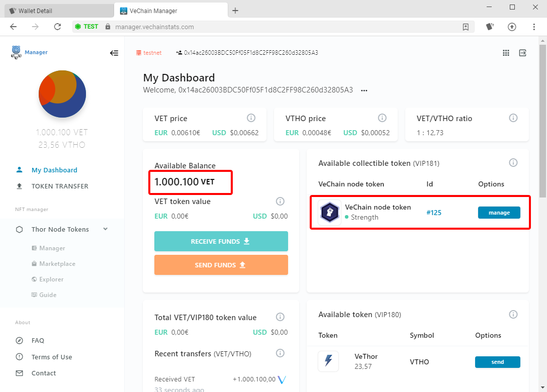The height and width of the screenshot is (392, 547).
Task: Click the browser forward arrow
Action: pos(35,27)
